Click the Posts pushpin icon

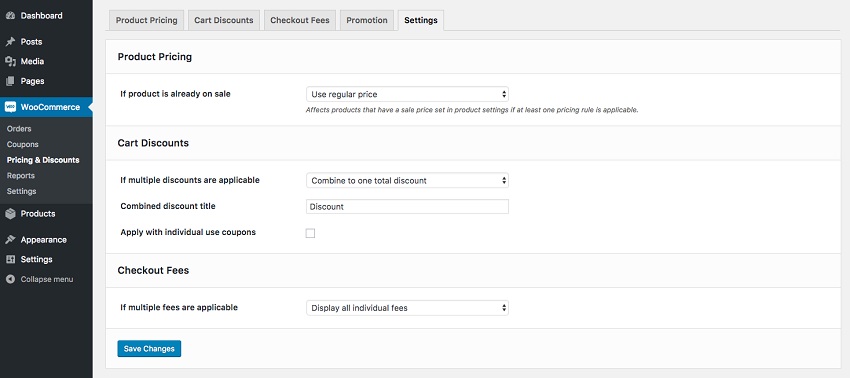[x=10, y=42]
